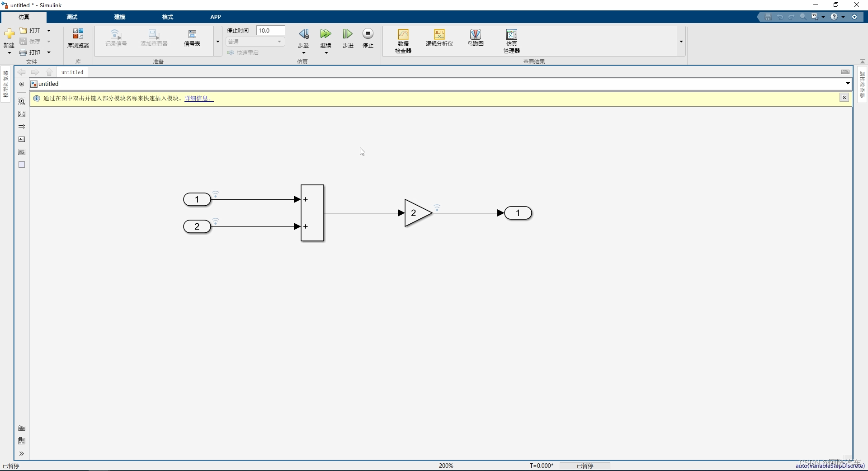Image resolution: width=868 pixels, height=471 pixels.
Task: Click 新建 to create a new model
Action: coord(9,38)
